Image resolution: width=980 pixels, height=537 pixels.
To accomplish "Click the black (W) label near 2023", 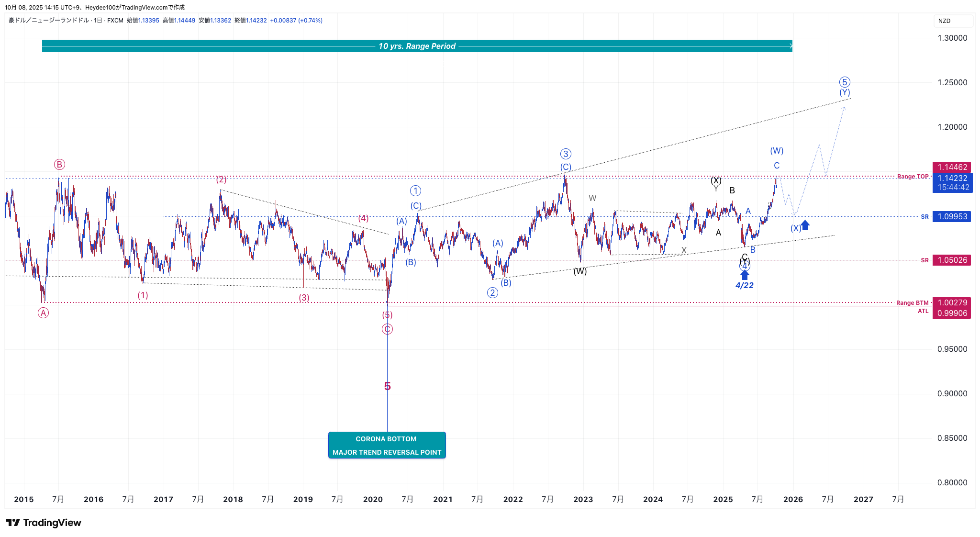I will coord(580,271).
